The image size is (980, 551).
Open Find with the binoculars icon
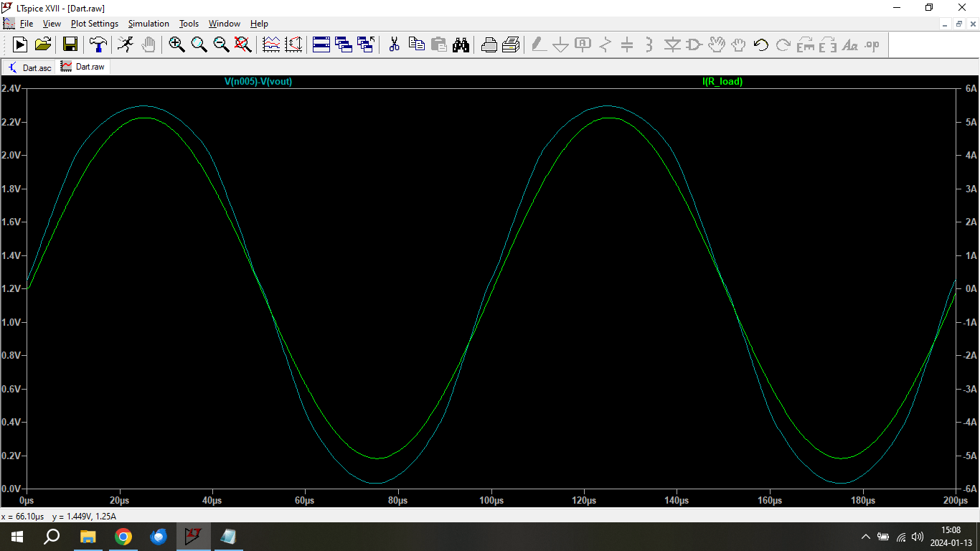point(461,44)
